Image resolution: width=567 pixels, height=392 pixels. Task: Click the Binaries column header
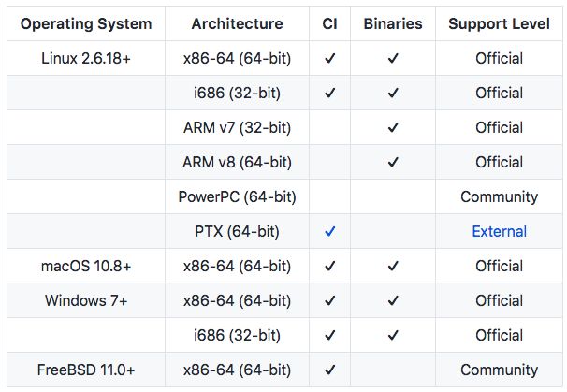[x=393, y=22]
